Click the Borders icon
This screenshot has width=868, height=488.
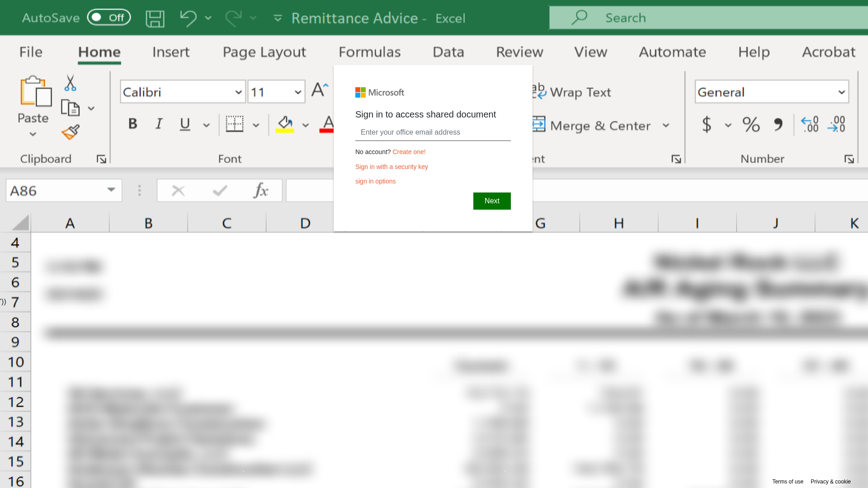[x=235, y=124]
